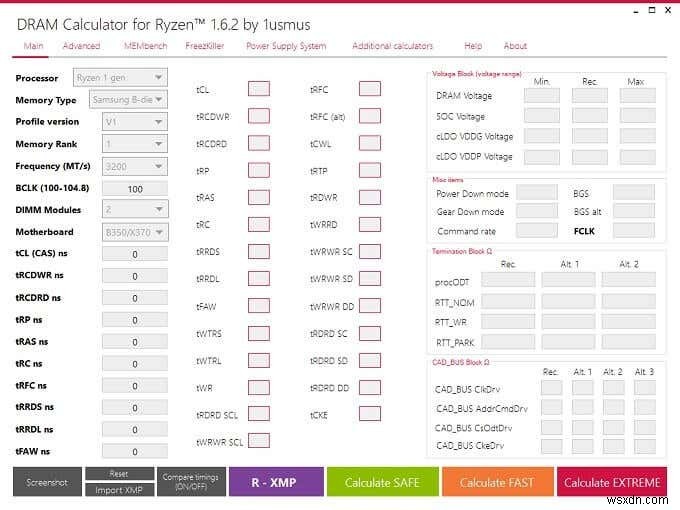Click the tCL (CAS) ns field
The width and height of the screenshot is (680, 510).
pyautogui.click(x=135, y=254)
